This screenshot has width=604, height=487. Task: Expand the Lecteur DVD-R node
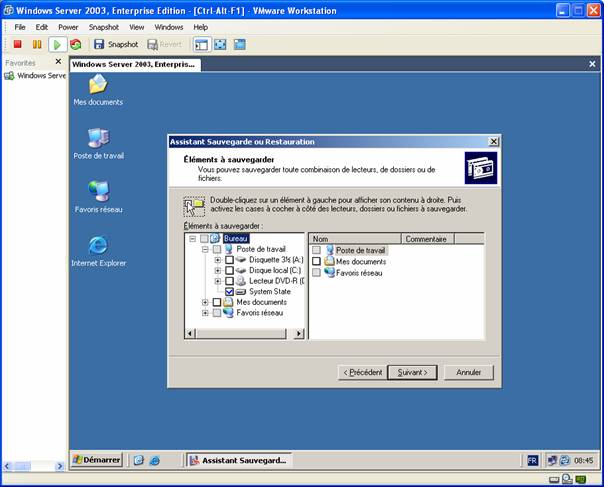pyautogui.click(x=218, y=281)
